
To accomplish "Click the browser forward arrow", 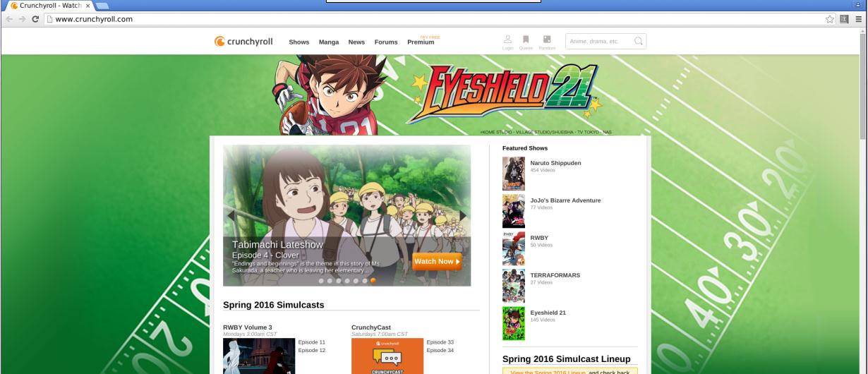I will [21, 19].
